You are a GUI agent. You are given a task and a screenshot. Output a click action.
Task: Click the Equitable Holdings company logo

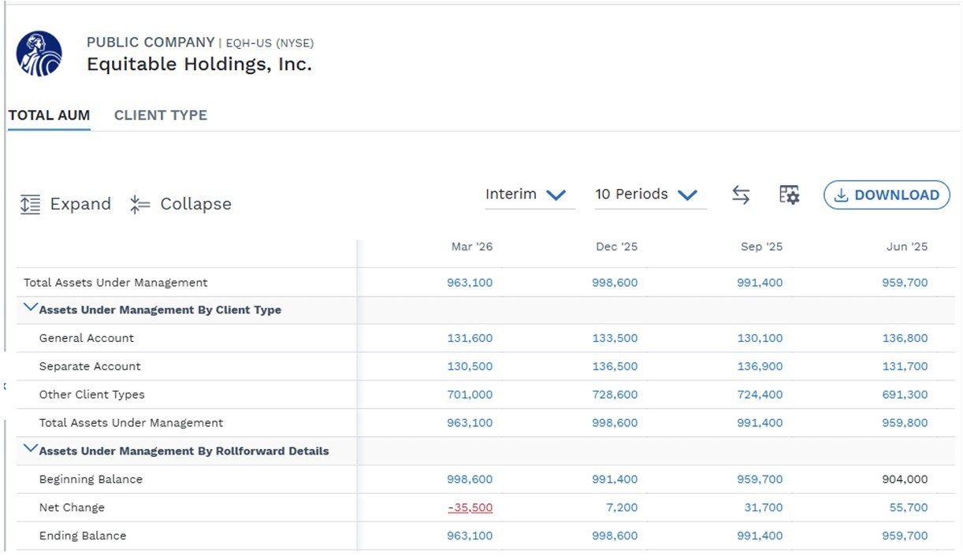click(39, 54)
